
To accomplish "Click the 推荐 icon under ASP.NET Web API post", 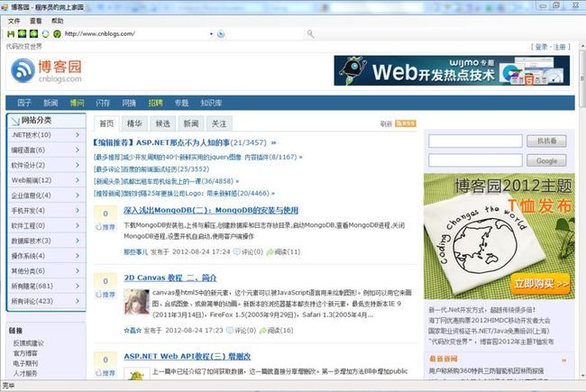I will click(x=99, y=373).
